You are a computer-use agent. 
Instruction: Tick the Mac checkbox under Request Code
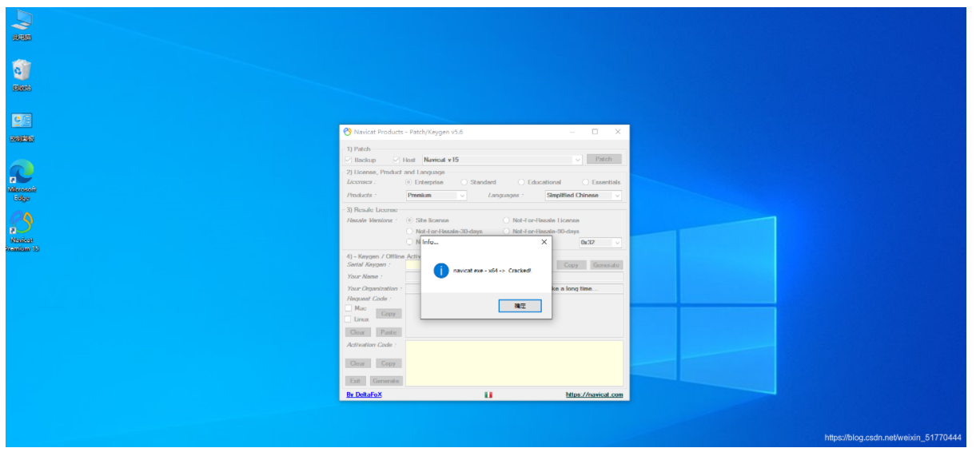tap(349, 308)
